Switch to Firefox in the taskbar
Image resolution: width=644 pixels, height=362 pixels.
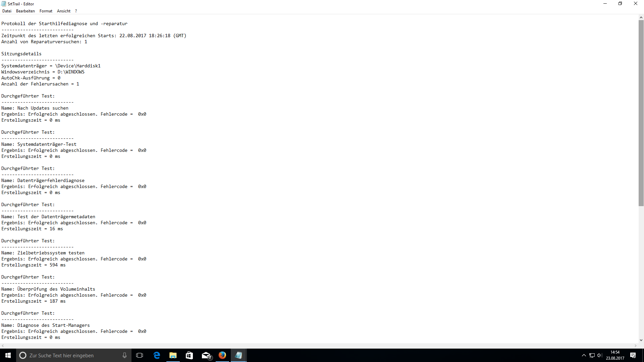point(222,355)
